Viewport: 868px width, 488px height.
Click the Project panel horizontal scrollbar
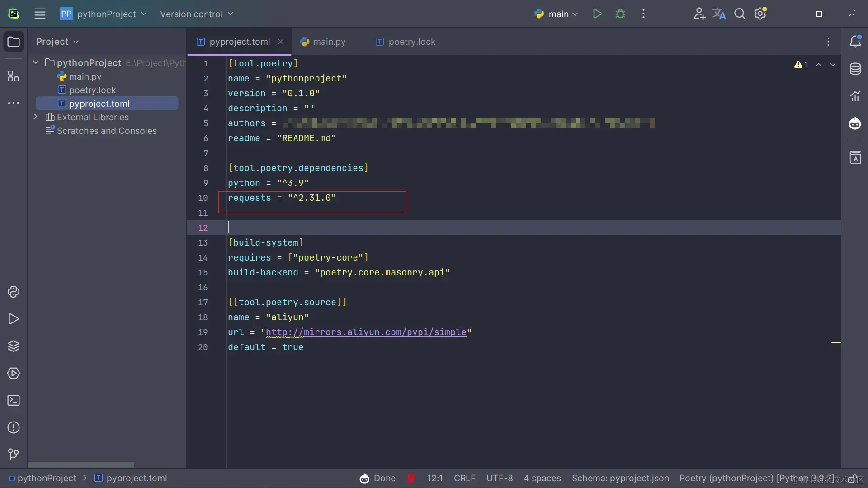pos(81,464)
